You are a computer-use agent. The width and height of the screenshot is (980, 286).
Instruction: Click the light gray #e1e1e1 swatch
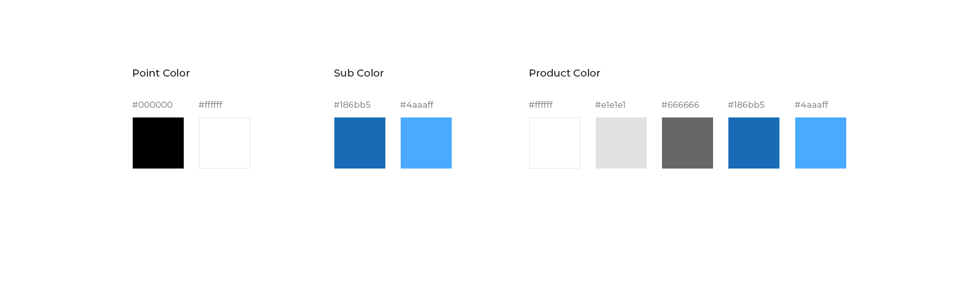(x=621, y=143)
